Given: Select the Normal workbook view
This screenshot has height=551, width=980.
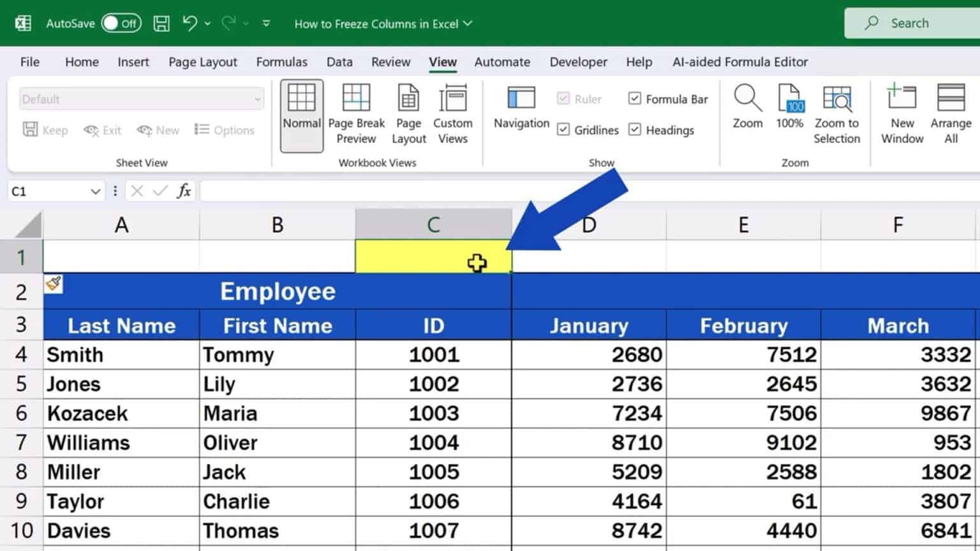Looking at the screenshot, I should (301, 115).
